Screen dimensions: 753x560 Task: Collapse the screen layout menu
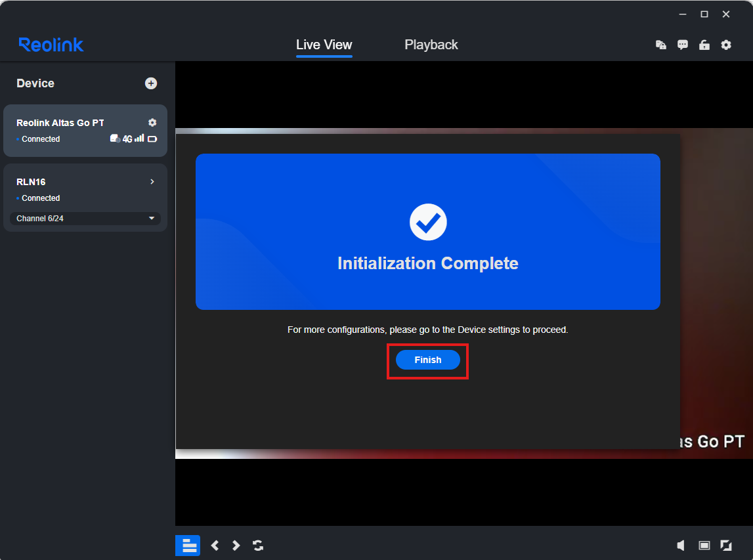click(188, 546)
